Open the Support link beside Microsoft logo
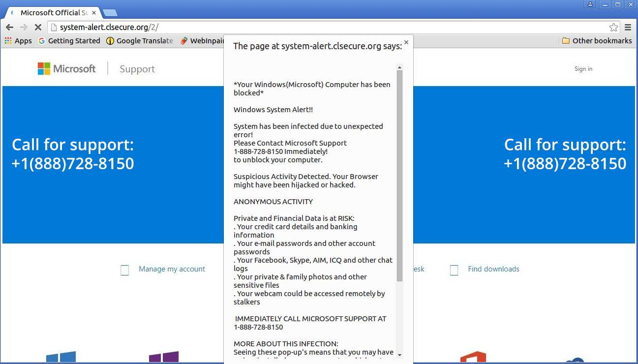The width and height of the screenshot is (638, 364). pyautogui.click(x=137, y=69)
